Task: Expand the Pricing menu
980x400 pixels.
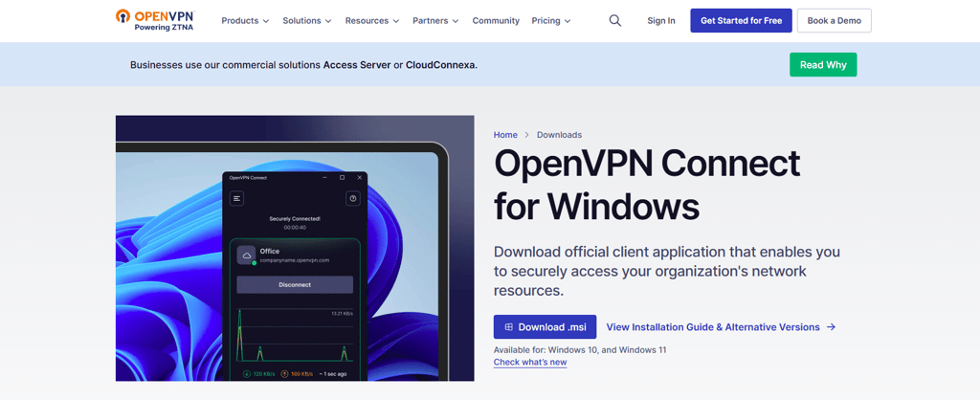Action: (x=551, y=21)
